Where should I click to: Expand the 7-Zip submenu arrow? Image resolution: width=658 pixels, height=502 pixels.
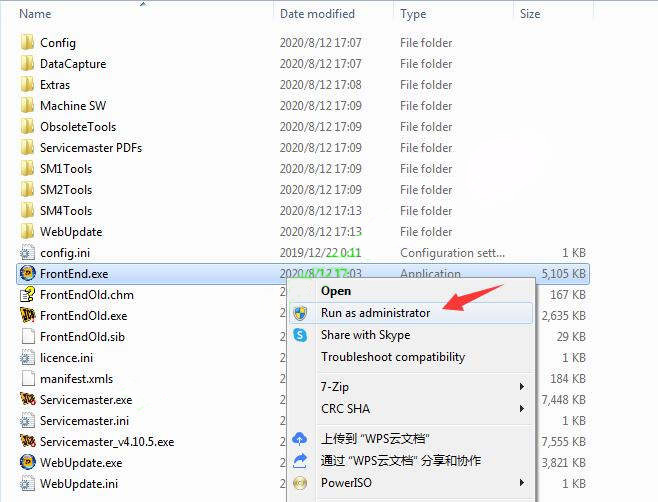coord(522,386)
